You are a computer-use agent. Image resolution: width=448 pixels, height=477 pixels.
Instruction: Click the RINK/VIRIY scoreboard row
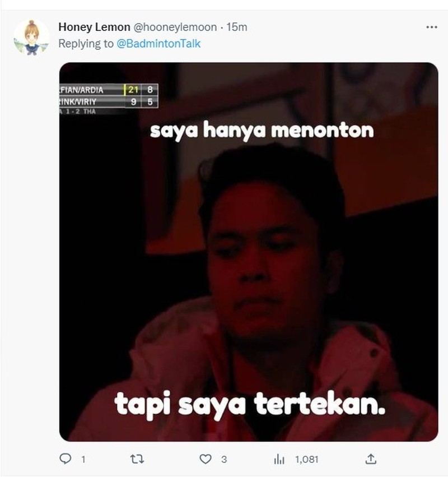pos(109,102)
